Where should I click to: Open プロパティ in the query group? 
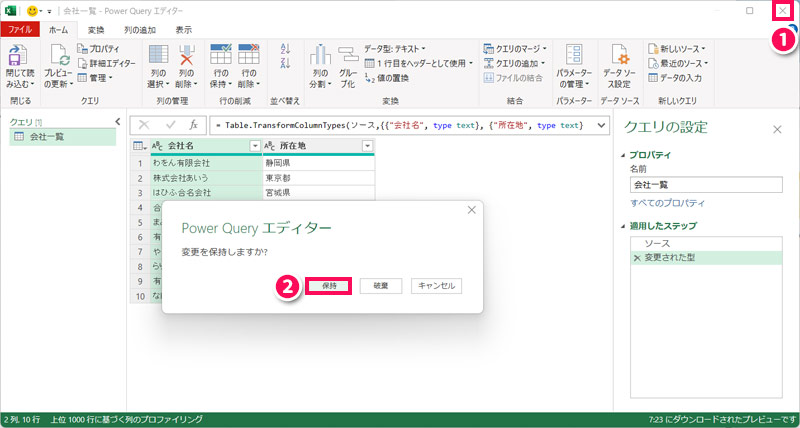point(98,49)
